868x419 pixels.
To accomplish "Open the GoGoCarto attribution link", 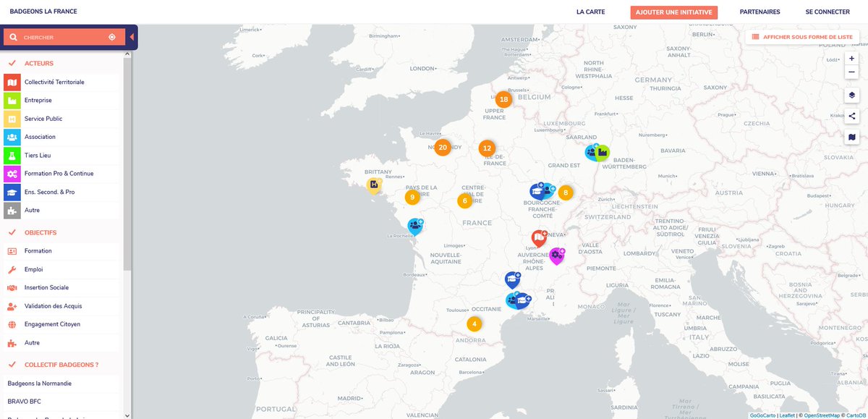I will [x=762, y=415].
